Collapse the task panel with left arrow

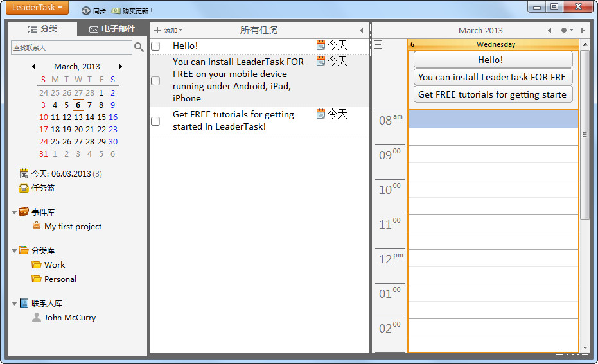tap(361, 30)
